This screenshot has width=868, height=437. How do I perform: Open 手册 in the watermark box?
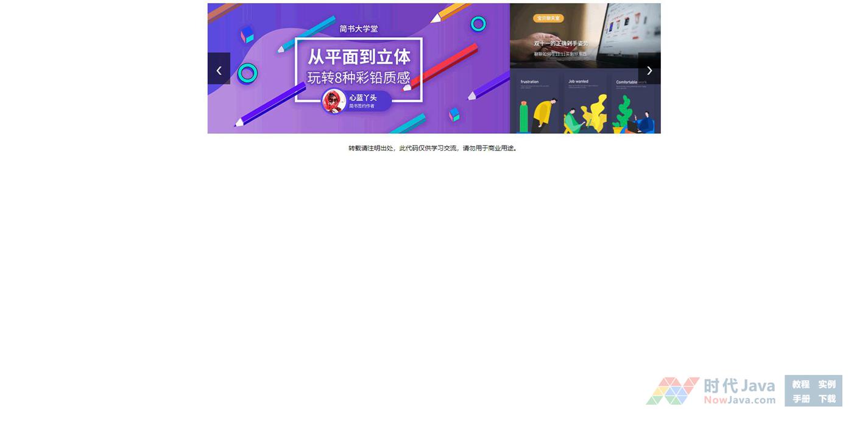point(800,399)
